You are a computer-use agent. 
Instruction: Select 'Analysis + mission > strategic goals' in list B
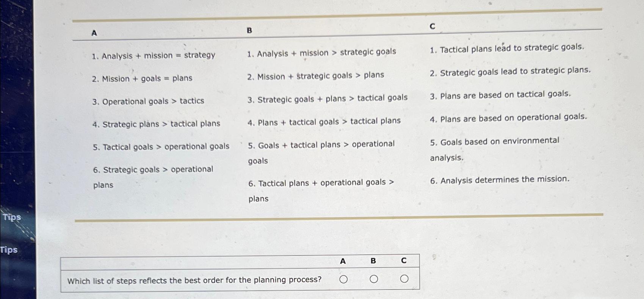click(x=321, y=52)
